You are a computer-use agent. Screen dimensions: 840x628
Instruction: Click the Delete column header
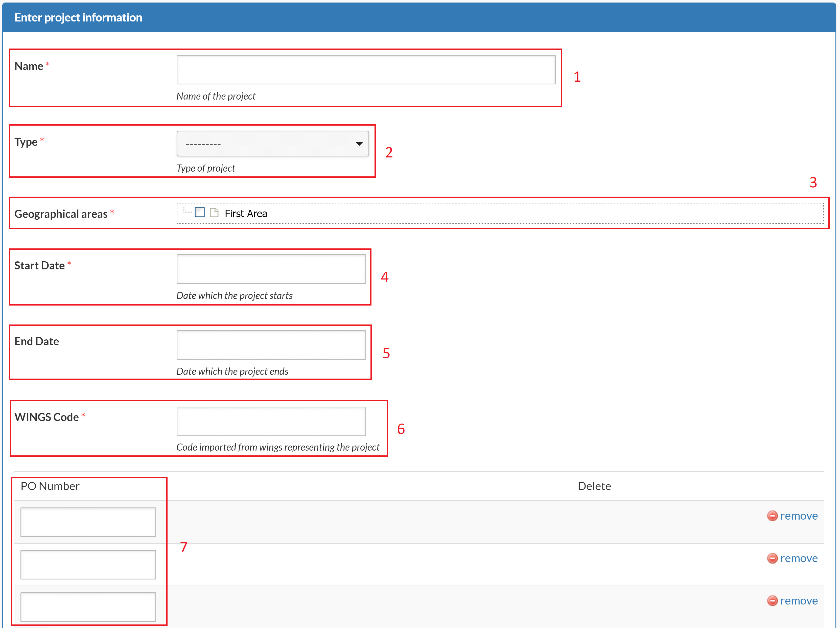[594, 486]
